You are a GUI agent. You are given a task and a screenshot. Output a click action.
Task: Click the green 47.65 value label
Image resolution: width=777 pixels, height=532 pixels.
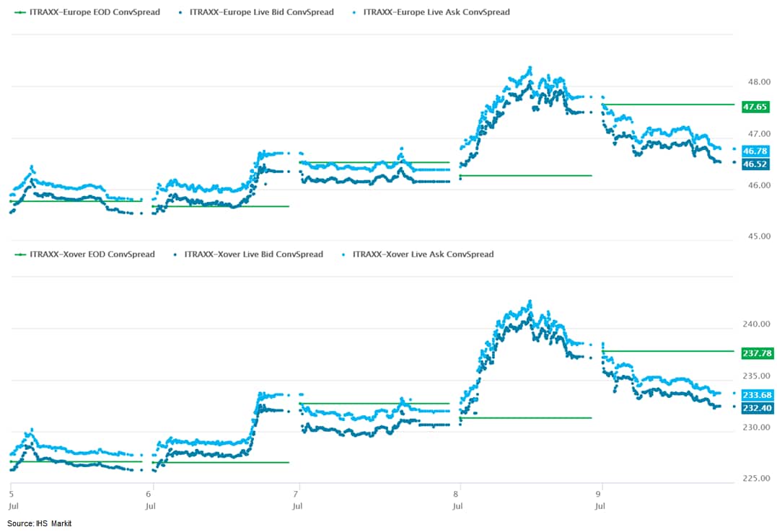755,107
